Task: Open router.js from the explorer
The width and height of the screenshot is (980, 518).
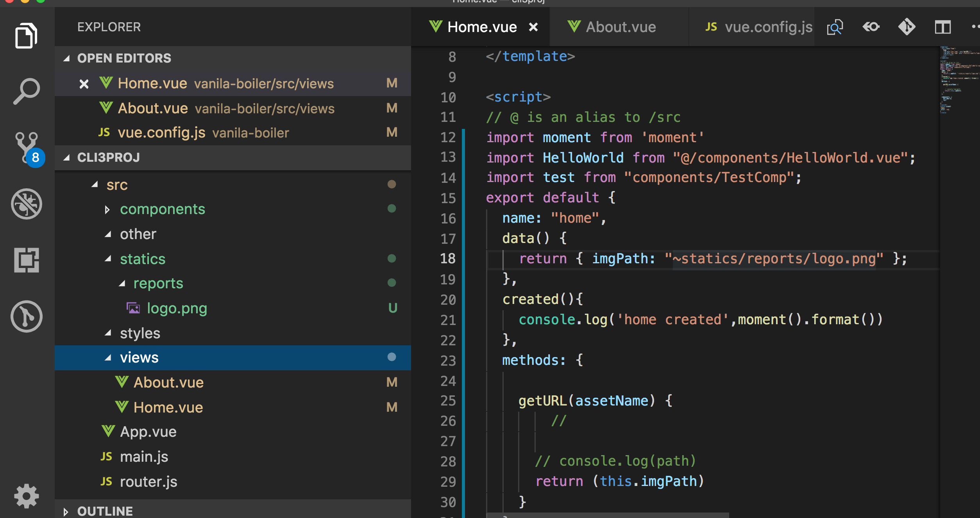Action: 148,482
